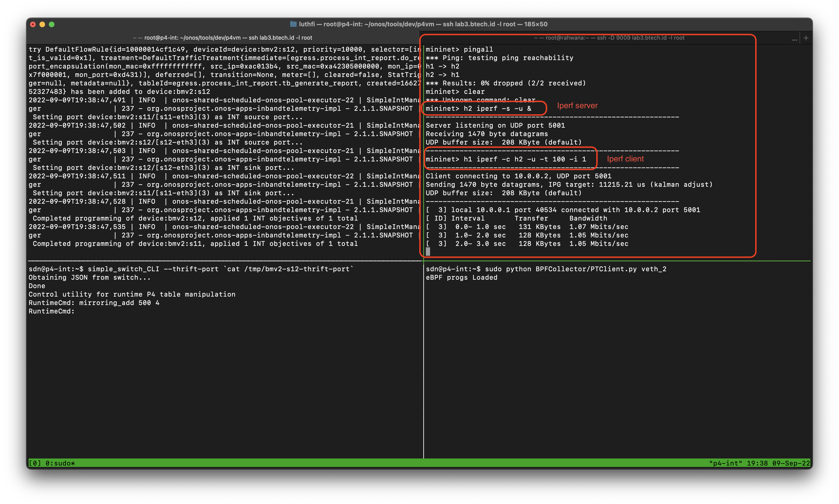Click the 'h1 iperf -c h2 -u -t 100 -i 1' command
The height and width of the screenshot is (504, 839).
525,159
